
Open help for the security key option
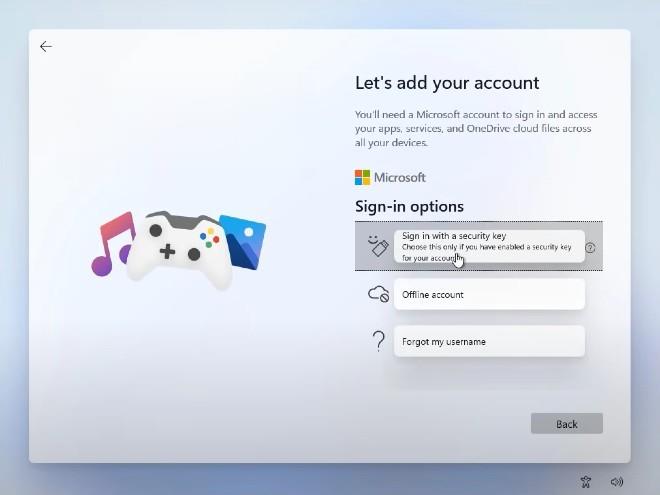(590, 247)
